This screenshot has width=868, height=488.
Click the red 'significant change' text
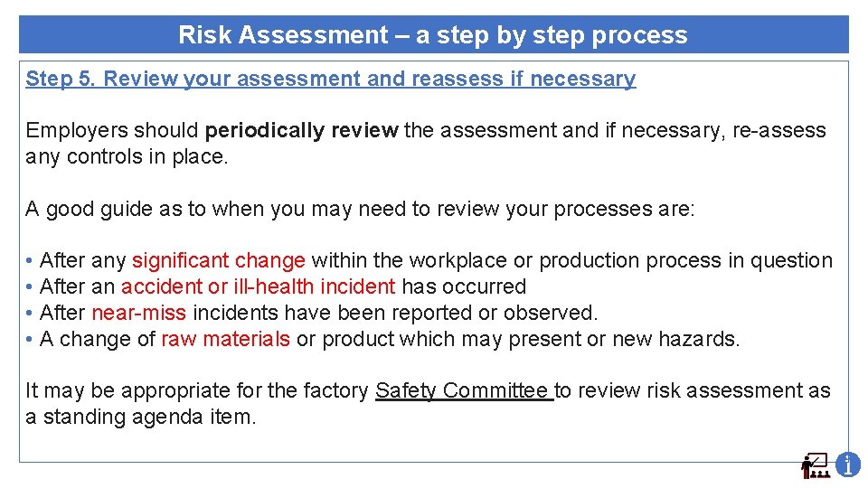click(218, 261)
